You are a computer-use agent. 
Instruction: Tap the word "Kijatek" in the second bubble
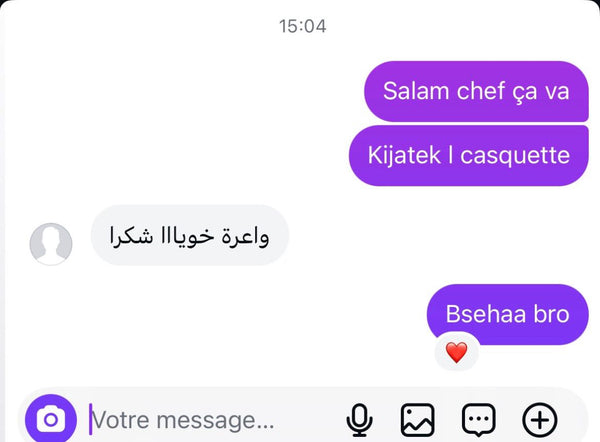[404, 155]
